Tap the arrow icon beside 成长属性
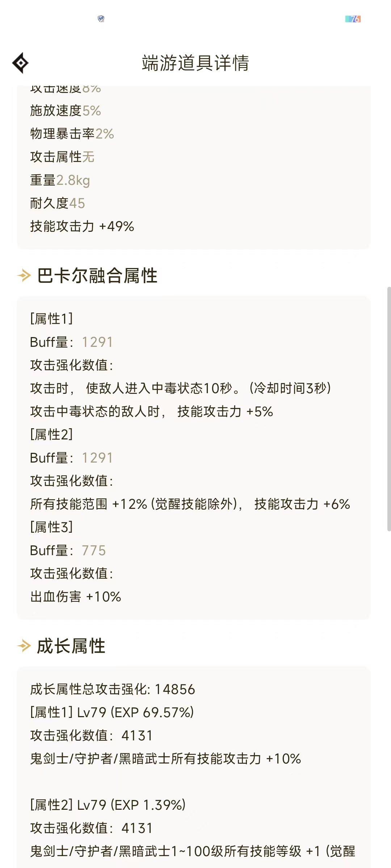This screenshot has width=391, height=868. [x=24, y=646]
